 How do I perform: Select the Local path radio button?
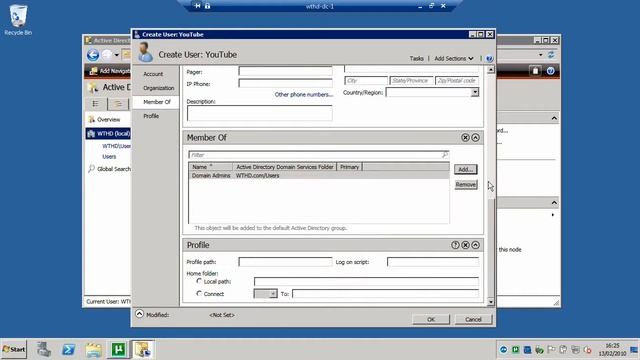point(199,281)
